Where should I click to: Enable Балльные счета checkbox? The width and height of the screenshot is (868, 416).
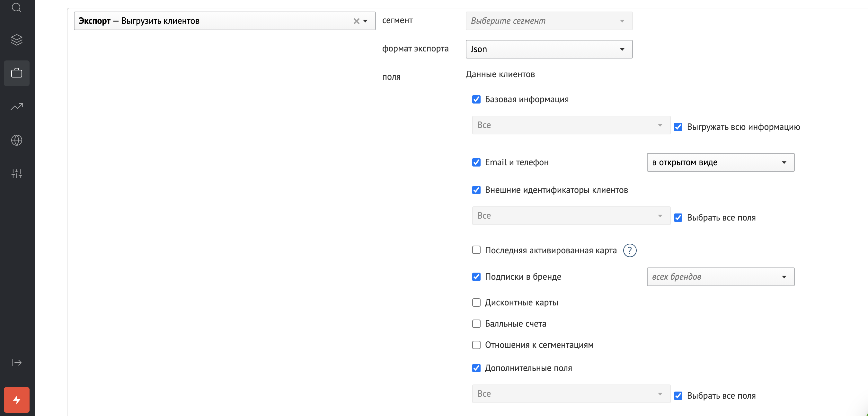[476, 324]
